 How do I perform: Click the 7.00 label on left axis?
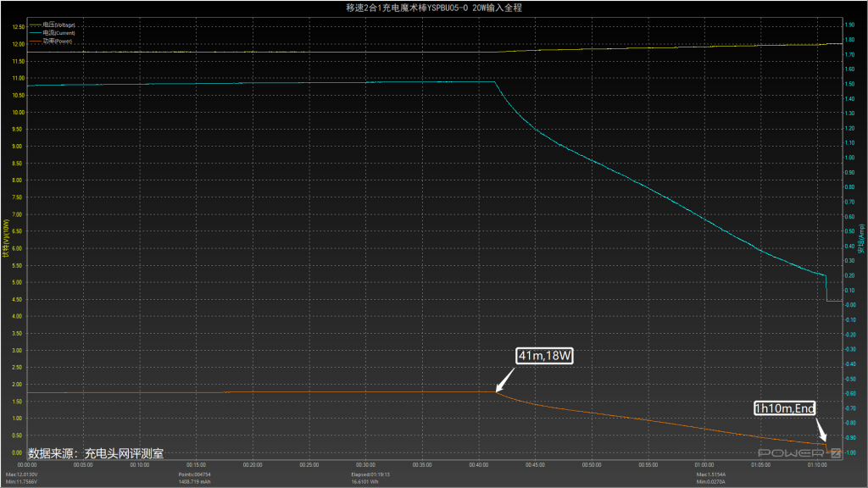click(x=17, y=214)
